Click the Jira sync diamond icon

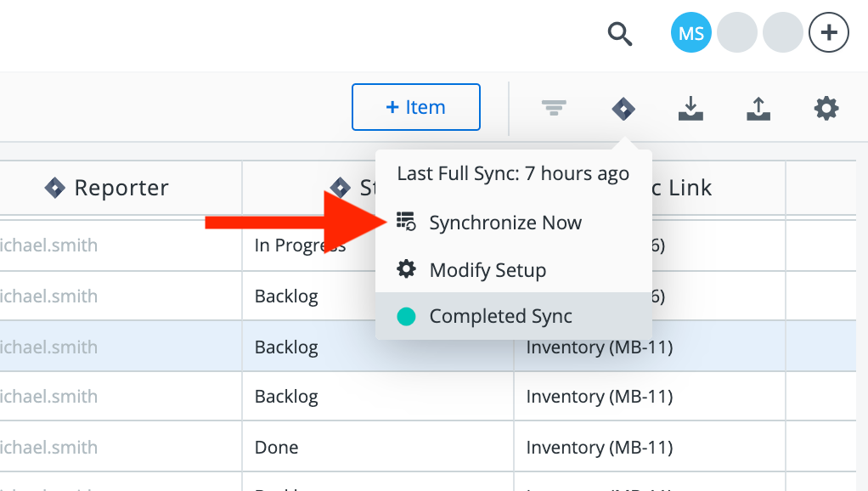623,108
